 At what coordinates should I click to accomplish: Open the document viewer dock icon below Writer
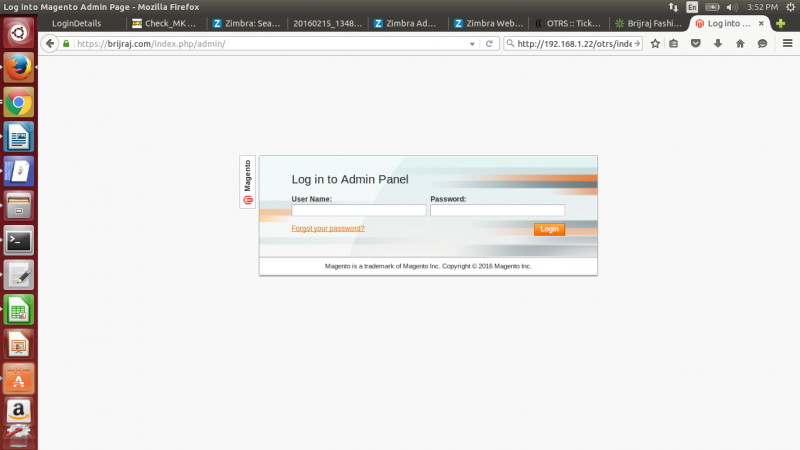coord(18,171)
